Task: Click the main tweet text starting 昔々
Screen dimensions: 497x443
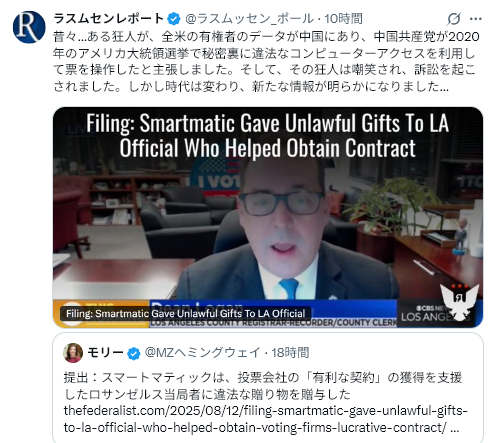Action: coord(266,61)
